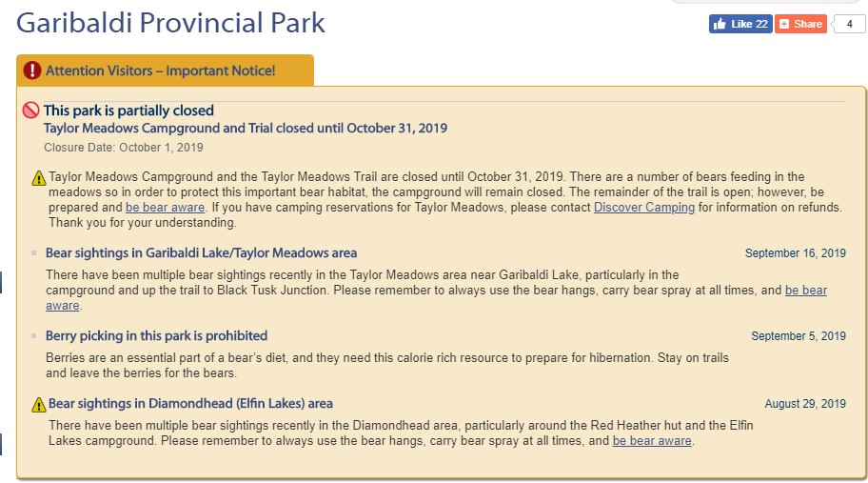Click the square bullet beside Berry picking notice
This screenshot has width=868, height=483.
pyautogui.click(x=33, y=335)
